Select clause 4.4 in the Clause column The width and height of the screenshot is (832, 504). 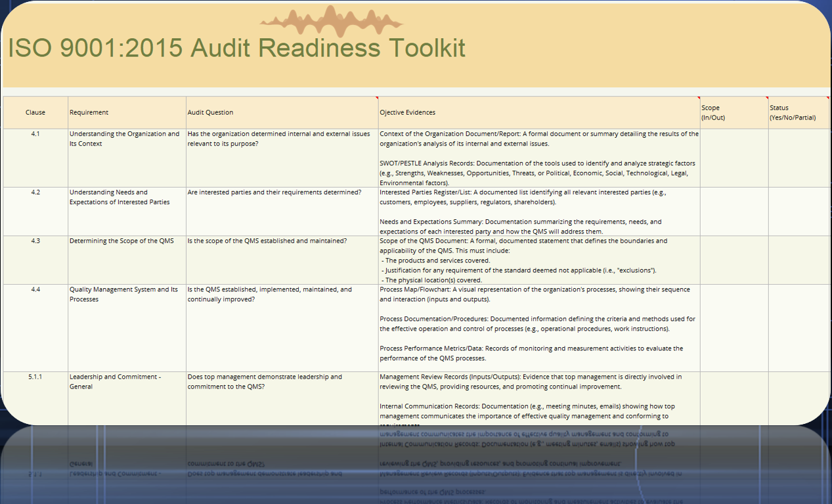pyautogui.click(x=35, y=289)
